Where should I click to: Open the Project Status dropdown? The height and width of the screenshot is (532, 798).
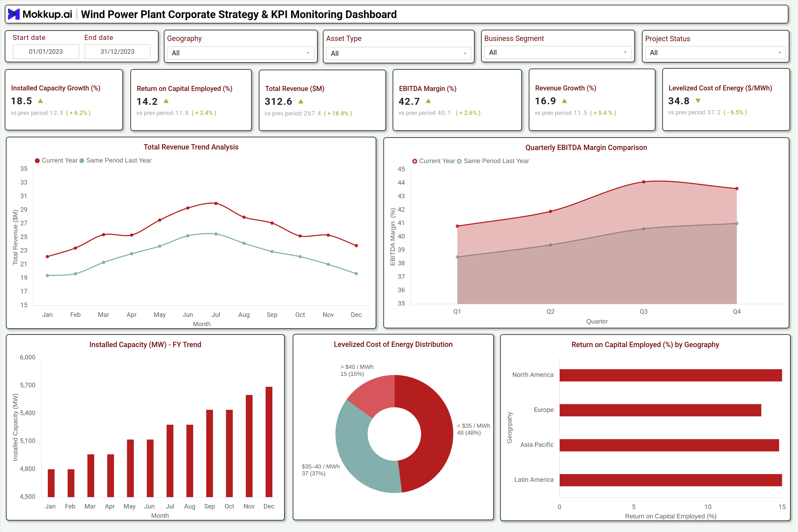point(715,53)
